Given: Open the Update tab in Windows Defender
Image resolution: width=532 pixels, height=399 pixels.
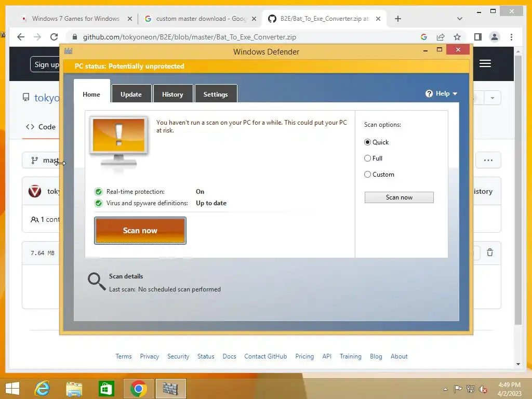Looking at the screenshot, I should click(131, 95).
